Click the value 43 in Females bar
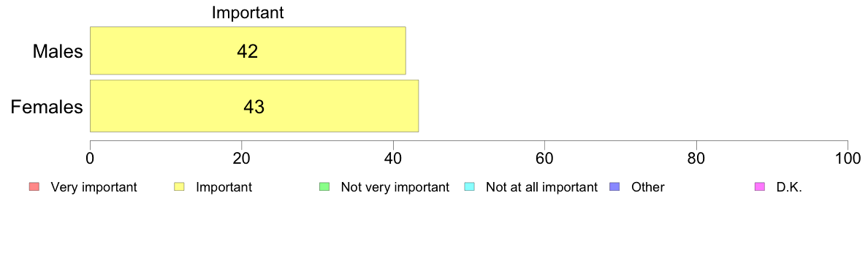This screenshot has width=868, height=269. (x=254, y=107)
